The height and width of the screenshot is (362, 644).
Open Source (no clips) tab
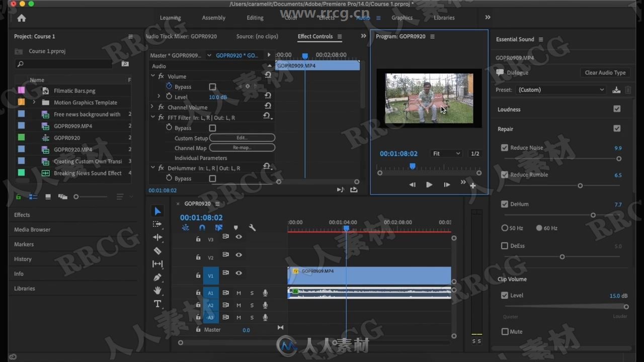257,36
